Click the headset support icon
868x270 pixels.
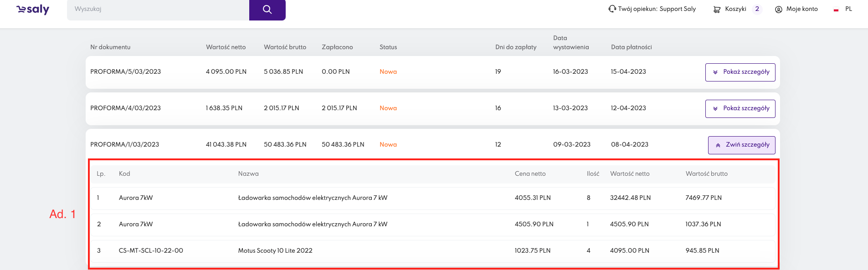click(x=612, y=9)
